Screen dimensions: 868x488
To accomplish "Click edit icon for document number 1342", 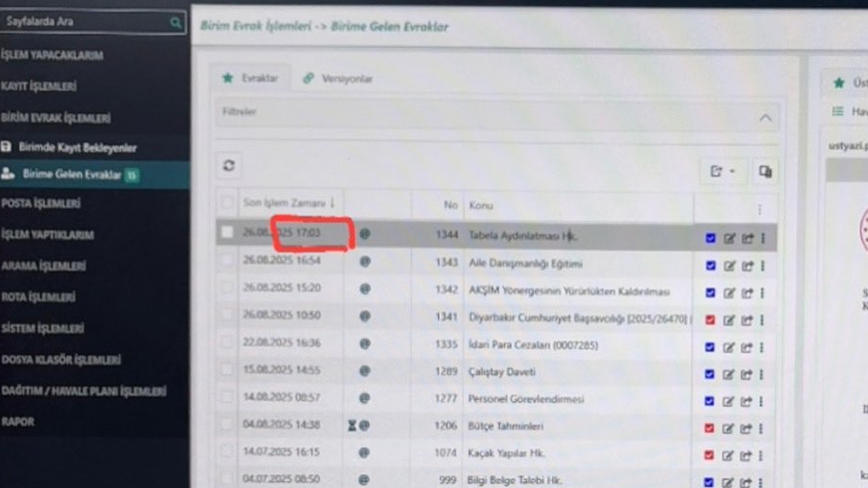I will coord(730,293).
